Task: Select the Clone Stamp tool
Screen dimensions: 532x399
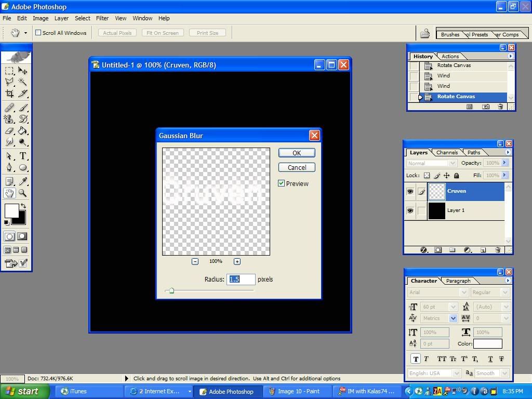Action: click(x=9, y=119)
